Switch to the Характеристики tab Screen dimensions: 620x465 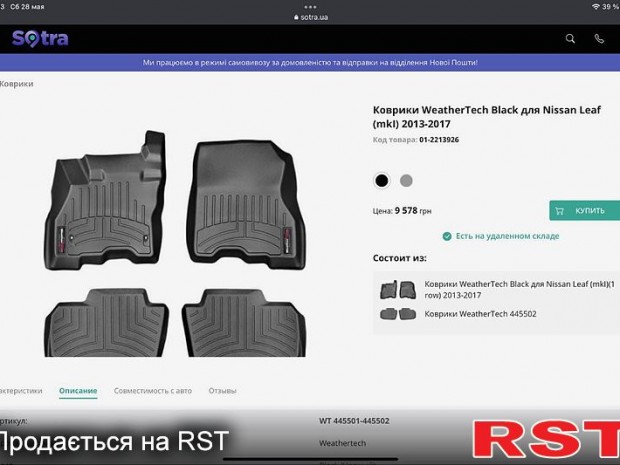coord(21,391)
